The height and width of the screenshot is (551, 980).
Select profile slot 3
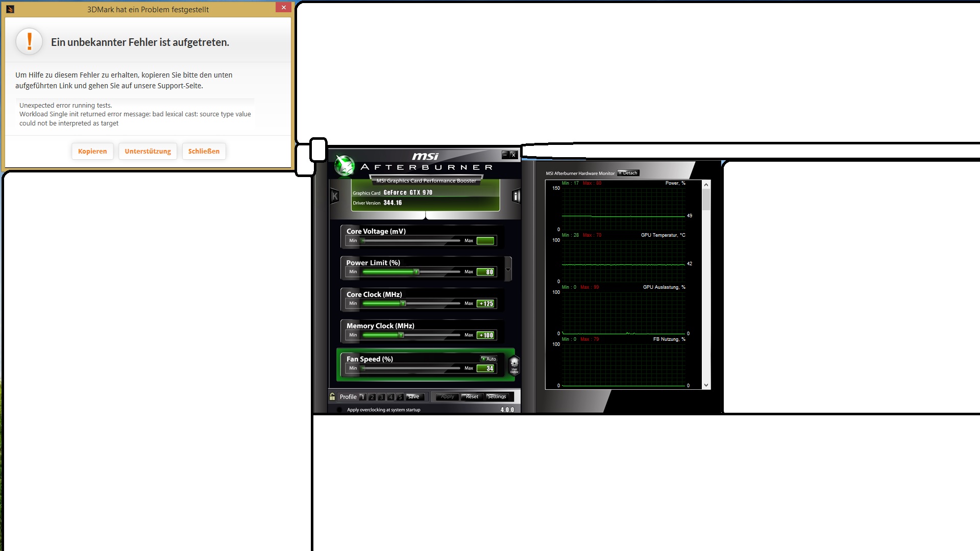tap(381, 397)
